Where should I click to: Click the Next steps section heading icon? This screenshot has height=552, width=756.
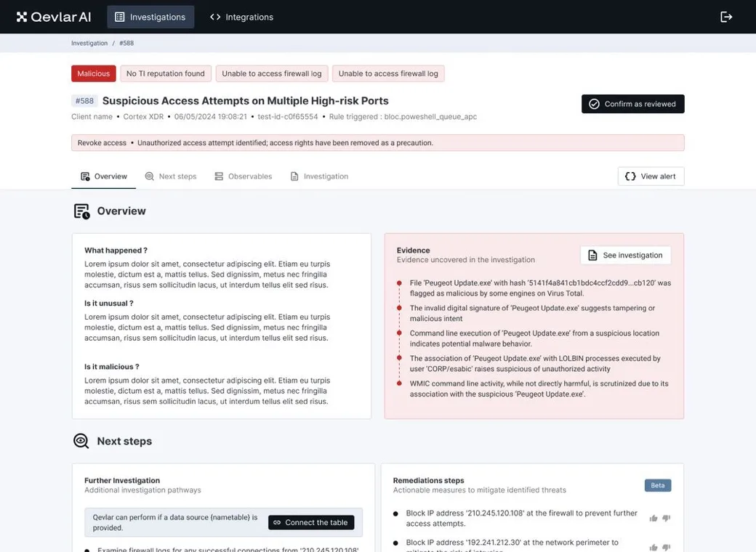81,441
